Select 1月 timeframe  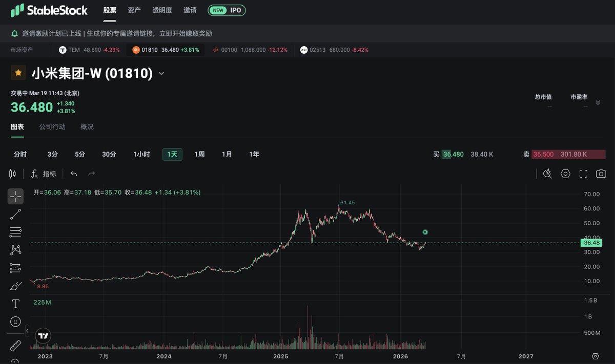(227, 154)
